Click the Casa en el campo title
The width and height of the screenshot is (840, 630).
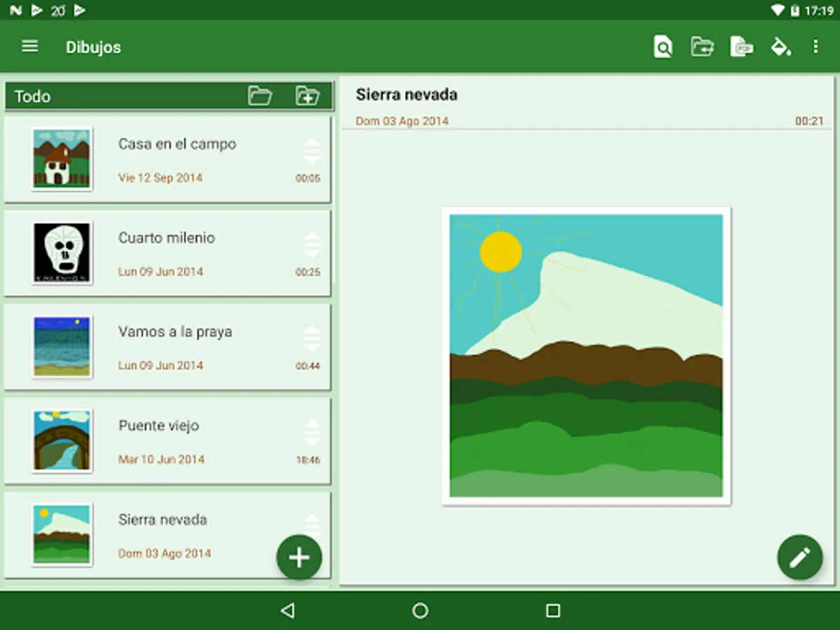coord(177,144)
